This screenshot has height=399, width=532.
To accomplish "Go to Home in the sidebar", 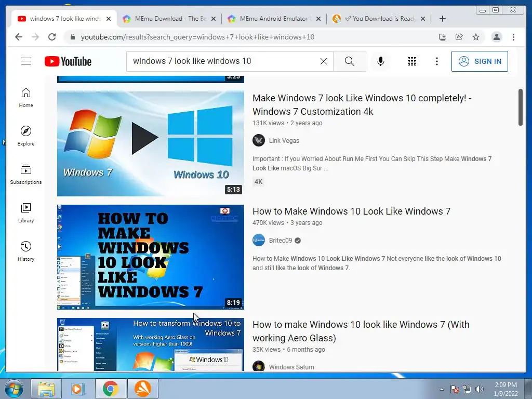I will pyautogui.click(x=26, y=98).
